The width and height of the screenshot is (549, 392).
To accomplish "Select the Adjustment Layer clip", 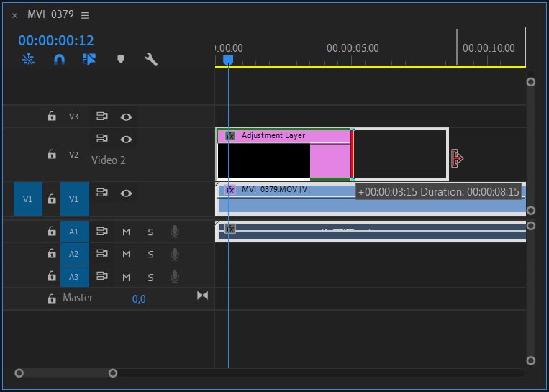I will (284, 154).
